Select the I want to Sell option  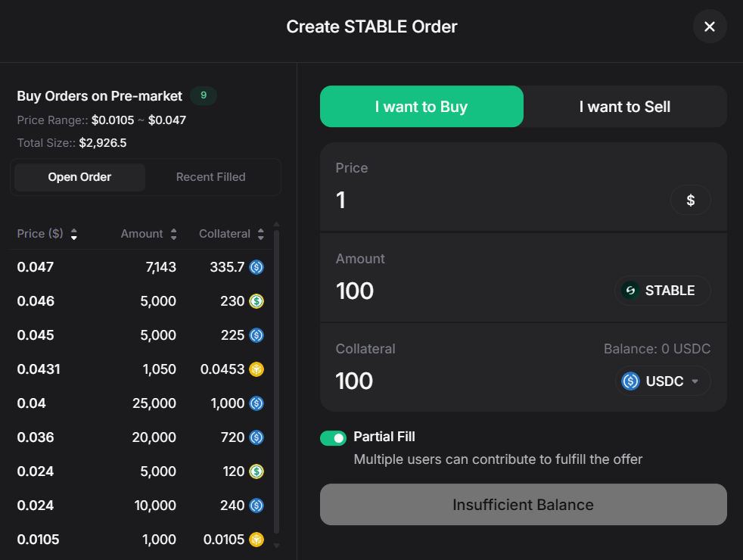tap(624, 107)
